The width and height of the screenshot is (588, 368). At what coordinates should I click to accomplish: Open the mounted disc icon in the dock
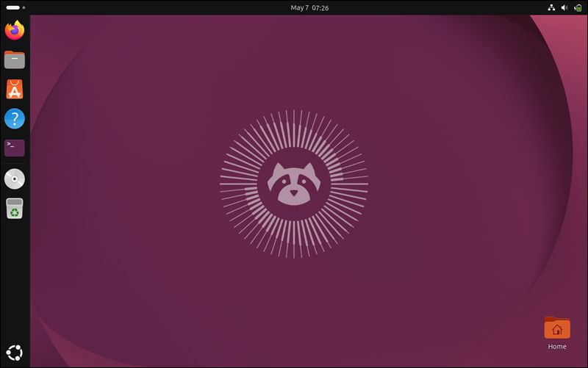pyautogui.click(x=15, y=178)
